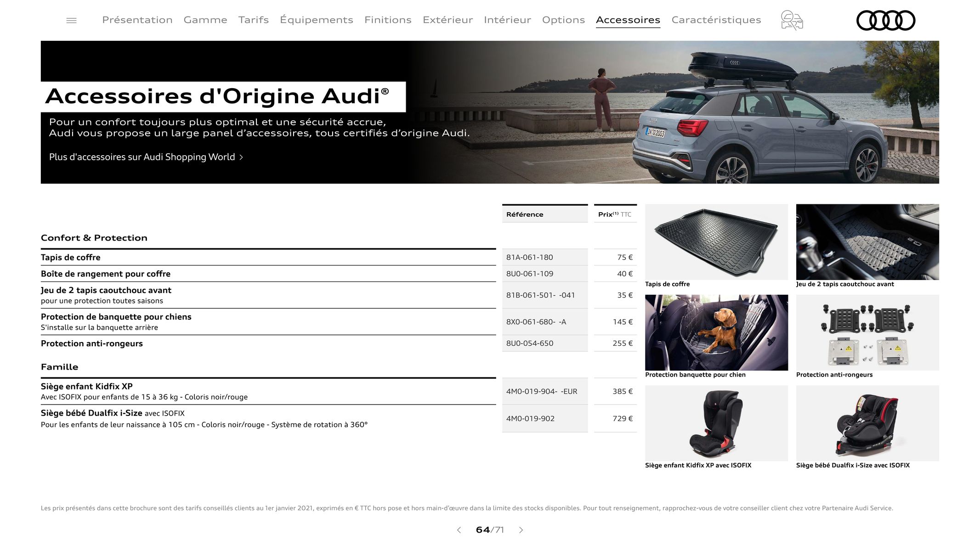Go to the Options tab
980x551 pixels.
click(x=563, y=20)
